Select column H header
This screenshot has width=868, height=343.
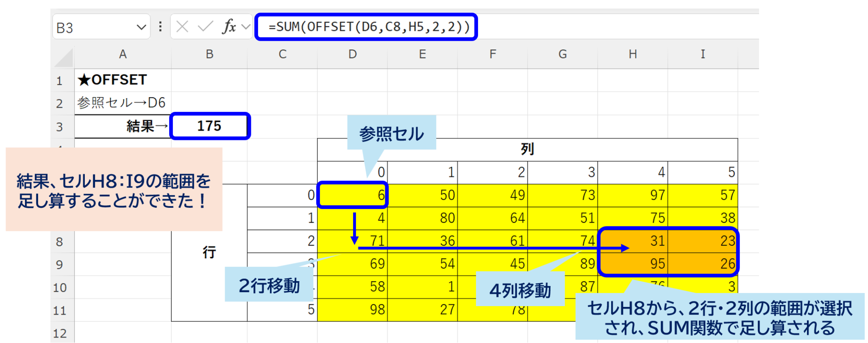click(x=632, y=54)
